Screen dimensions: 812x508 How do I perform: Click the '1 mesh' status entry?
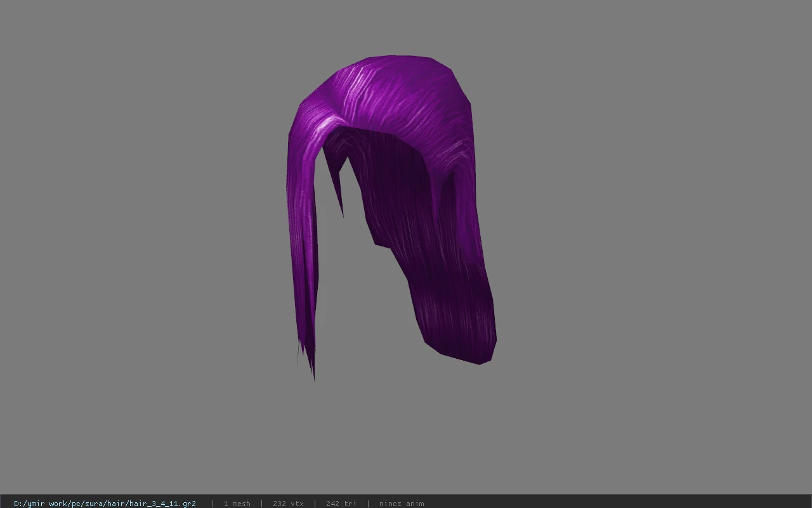point(237,504)
